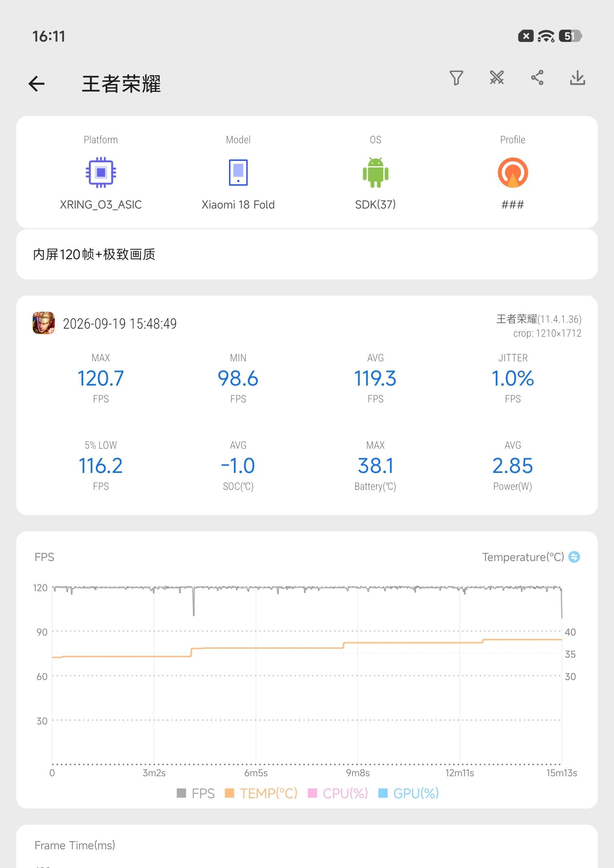Viewport: 614px width, 868px height.
Task: Open the 王者荣耀 game app icon
Action: tap(43, 323)
